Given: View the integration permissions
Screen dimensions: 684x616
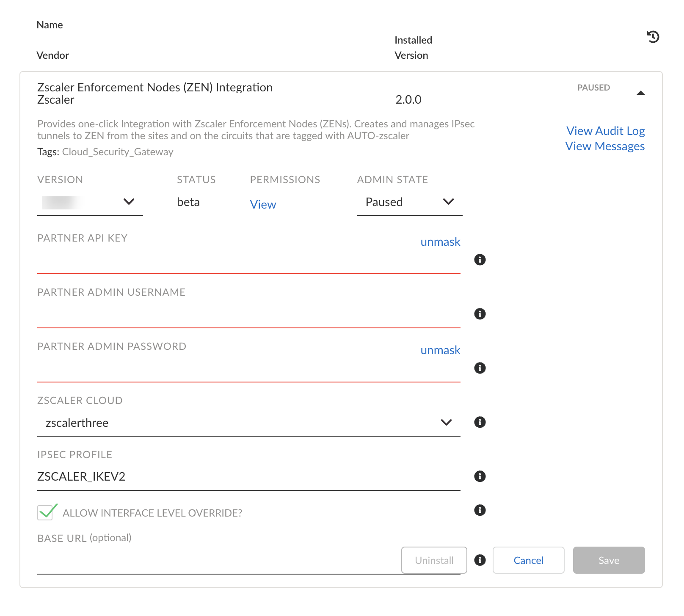Looking at the screenshot, I should tap(263, 205).
